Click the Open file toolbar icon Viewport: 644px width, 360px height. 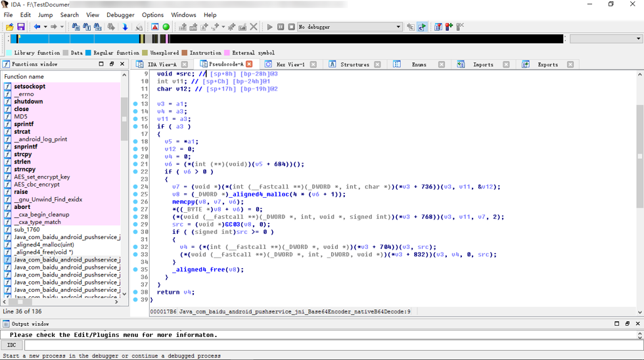[9, 27]
